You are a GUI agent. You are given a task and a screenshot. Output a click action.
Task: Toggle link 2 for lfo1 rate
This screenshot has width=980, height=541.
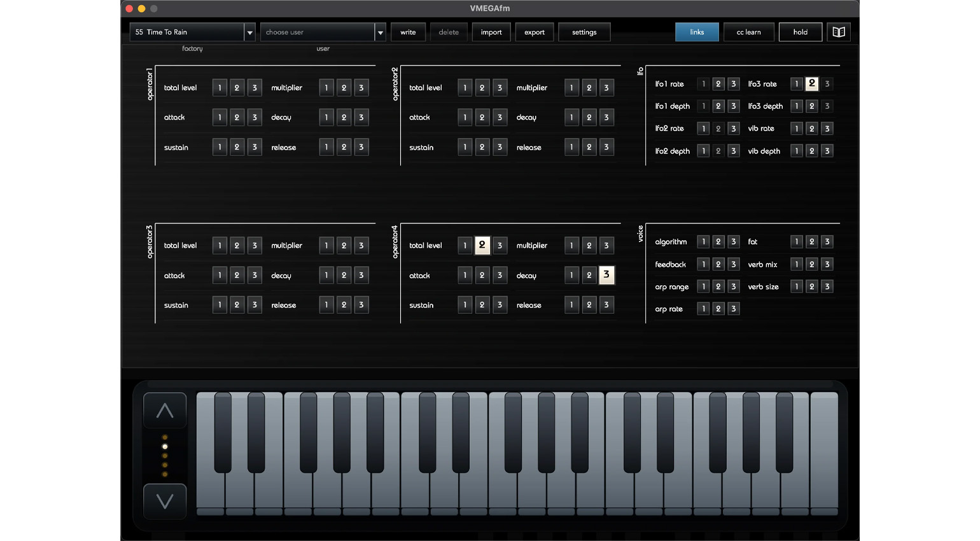(718, 84)
